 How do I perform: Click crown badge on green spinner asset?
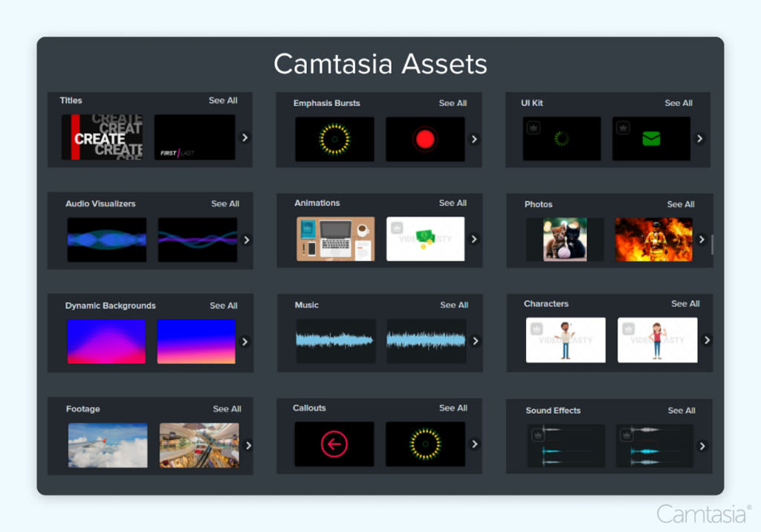[534, 128]
